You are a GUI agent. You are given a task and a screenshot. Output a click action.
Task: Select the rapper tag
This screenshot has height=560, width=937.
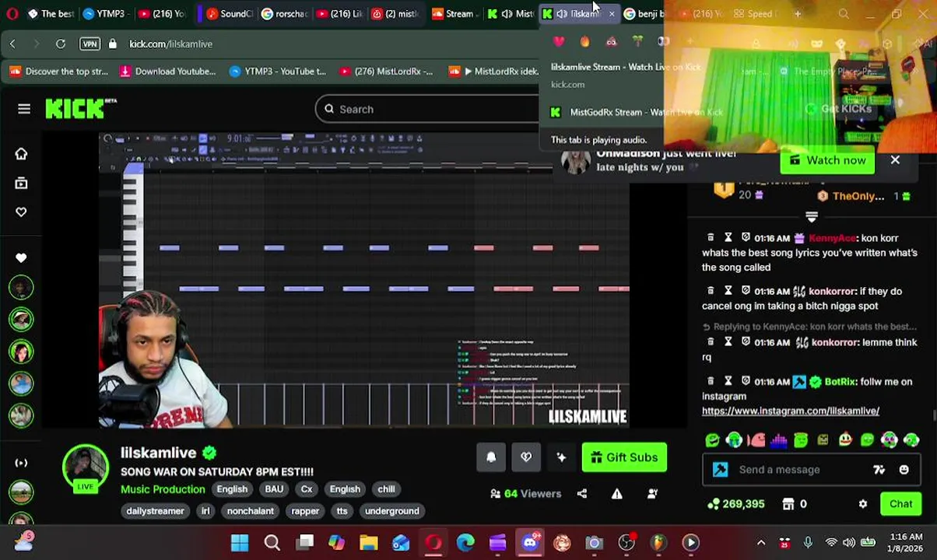tap(305, 511)
